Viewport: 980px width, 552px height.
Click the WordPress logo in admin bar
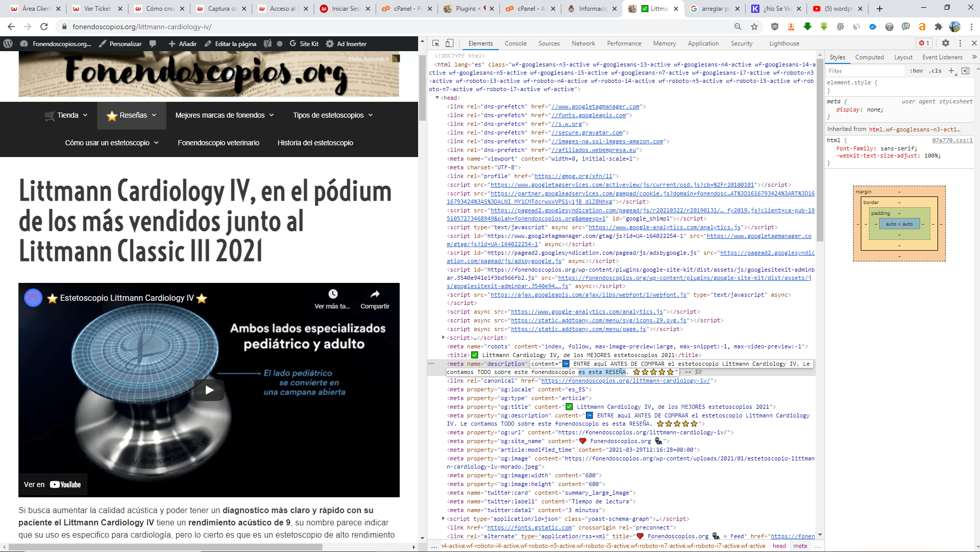(8, 43)
